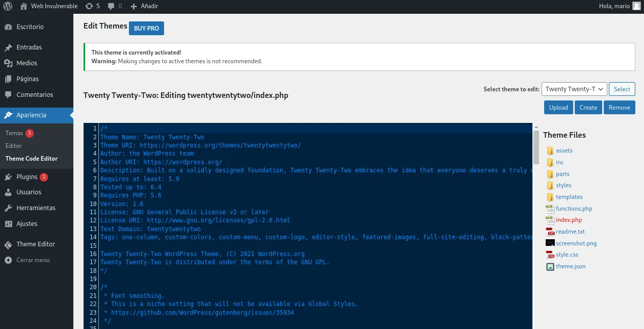Click the screenshot.png file thumbnail icon
The width and height of the screenshot is (644, 329).
(x=550, y=243)
